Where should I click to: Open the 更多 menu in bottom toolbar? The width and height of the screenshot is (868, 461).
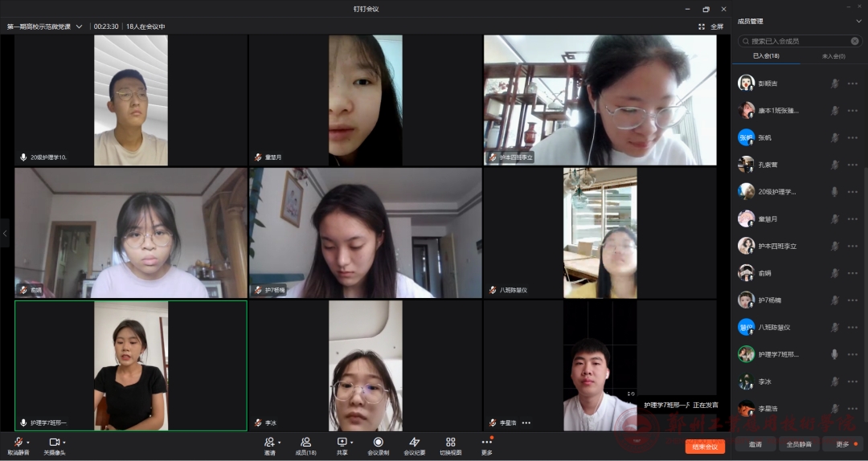(486, 442)
